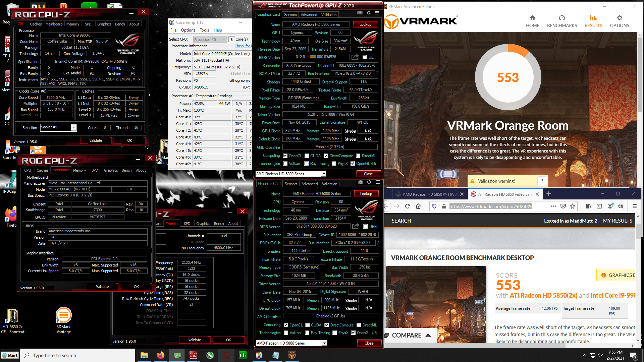Click Close in the lower GPU-Z window

pos(369,343)
